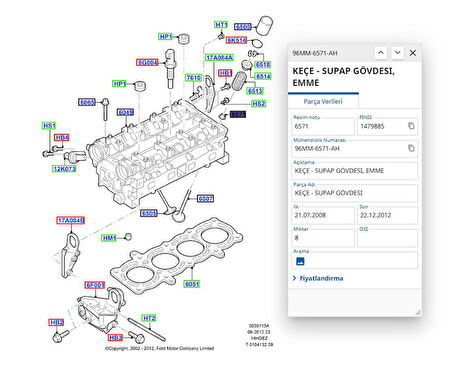Click the Miktar quantity field
The height and width of the screenshot is (370, 452).
click(x=323, y=238)
